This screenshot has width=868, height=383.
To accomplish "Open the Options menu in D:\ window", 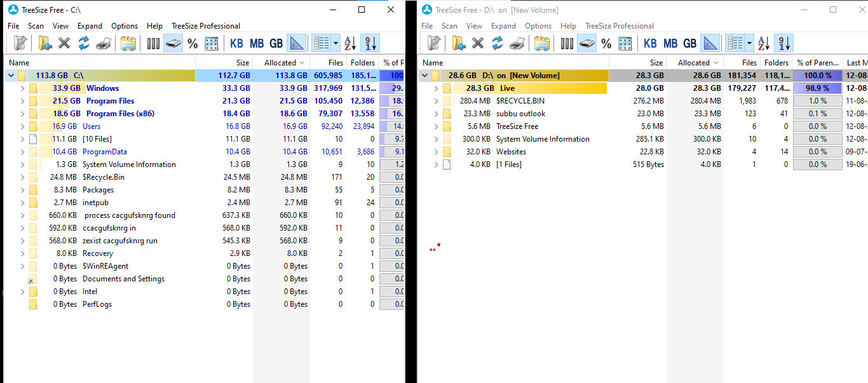I will pyautogui.click(x=538, y=26).
